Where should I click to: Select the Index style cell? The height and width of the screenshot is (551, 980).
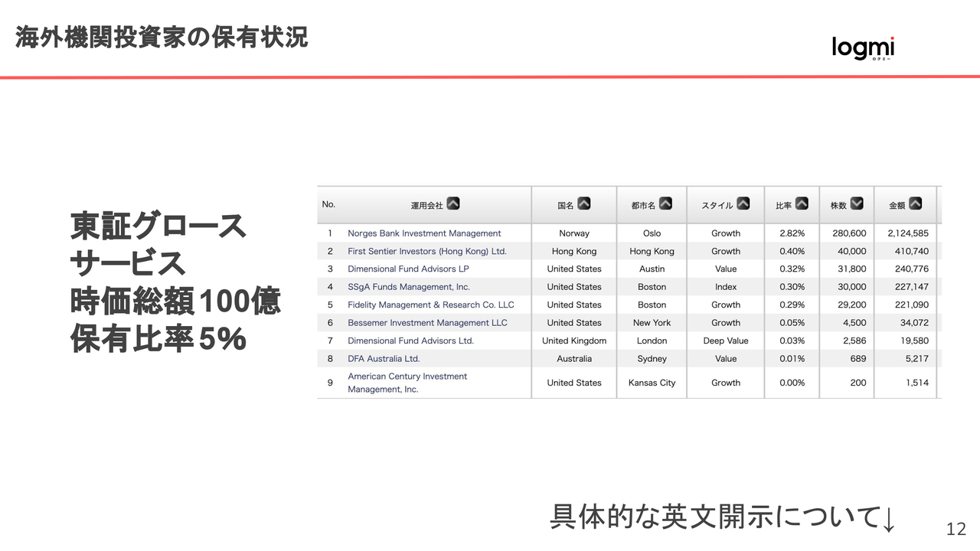726,287
